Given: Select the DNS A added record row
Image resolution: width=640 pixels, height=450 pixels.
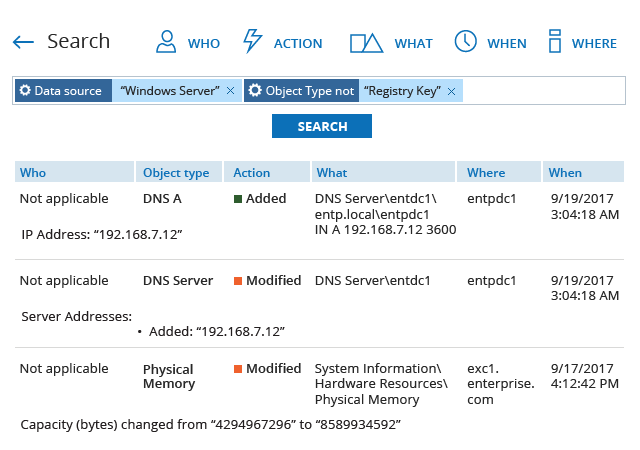Looking at the screenshot, I should pyautogui.click(x=320, y=215).
